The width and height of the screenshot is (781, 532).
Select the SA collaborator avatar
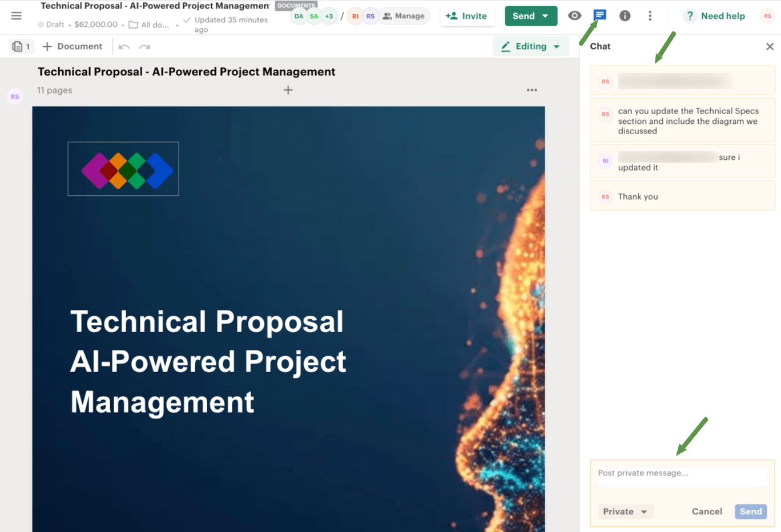(314, 16)
